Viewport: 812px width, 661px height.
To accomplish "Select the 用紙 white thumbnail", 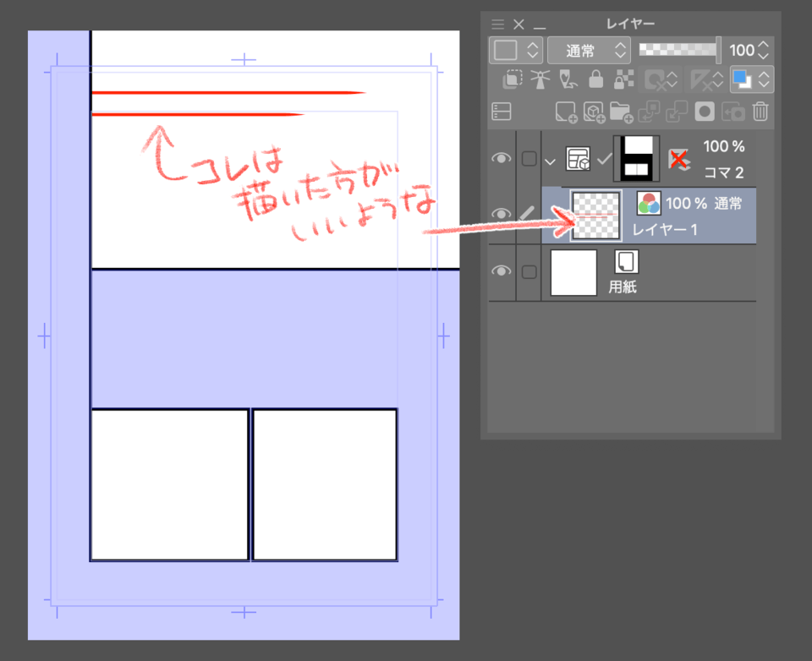I will pos(573,273).
